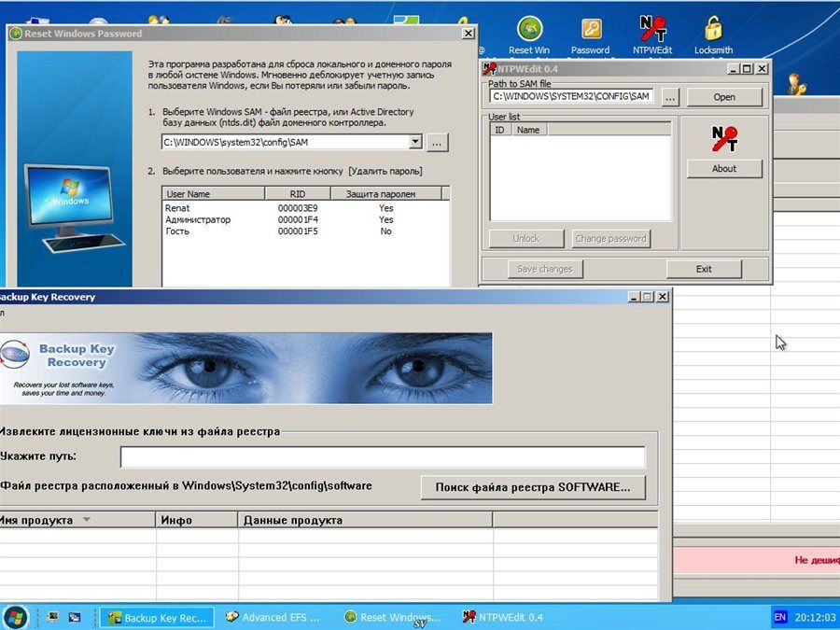Select the Администратор user row

coord(197,219)
